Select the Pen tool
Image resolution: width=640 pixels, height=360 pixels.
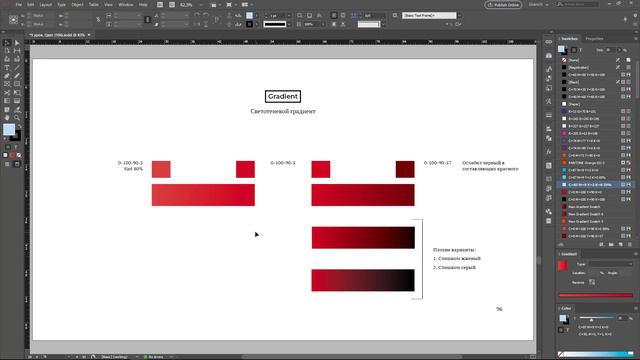(7, 76)
